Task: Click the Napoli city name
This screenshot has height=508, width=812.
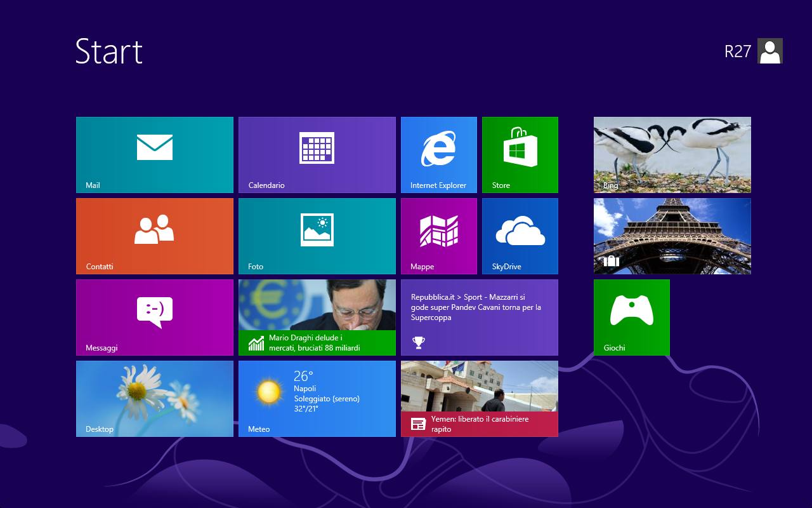Action: 305,389
